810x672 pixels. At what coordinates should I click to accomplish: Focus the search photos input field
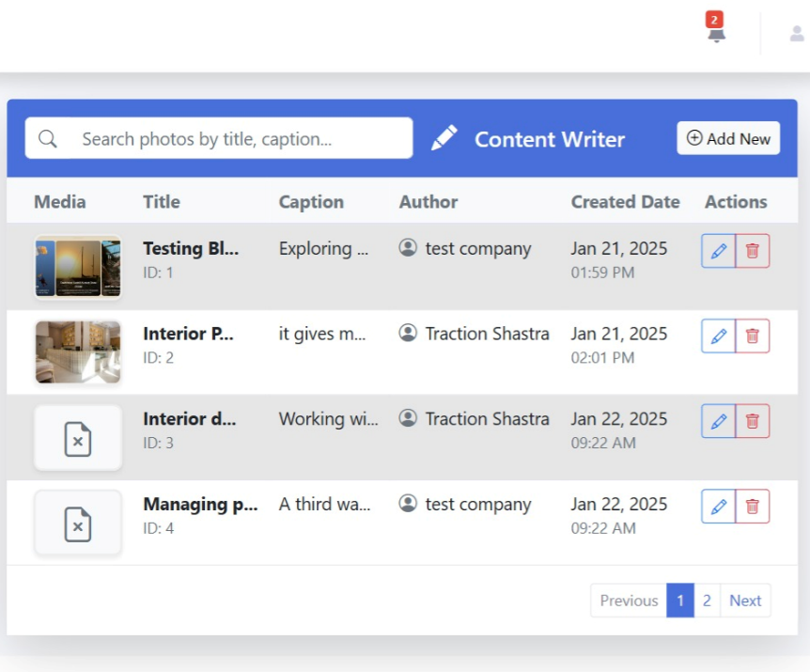[x=240, y=139]
